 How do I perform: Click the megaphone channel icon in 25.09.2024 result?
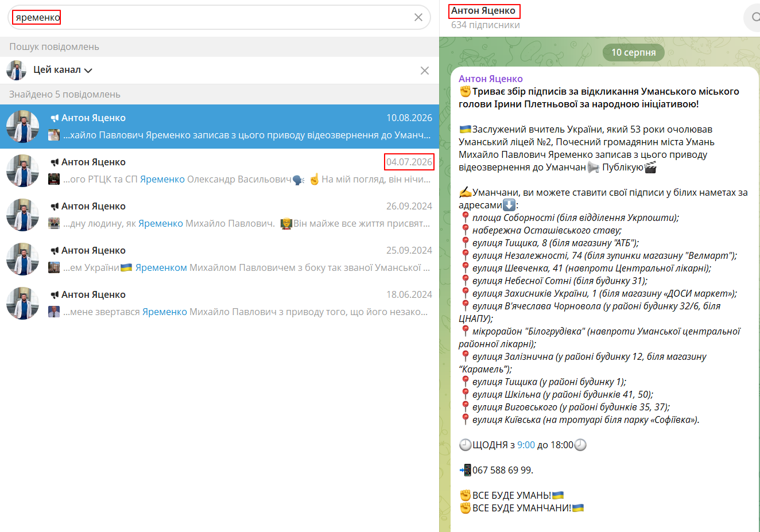click(55, 251)
